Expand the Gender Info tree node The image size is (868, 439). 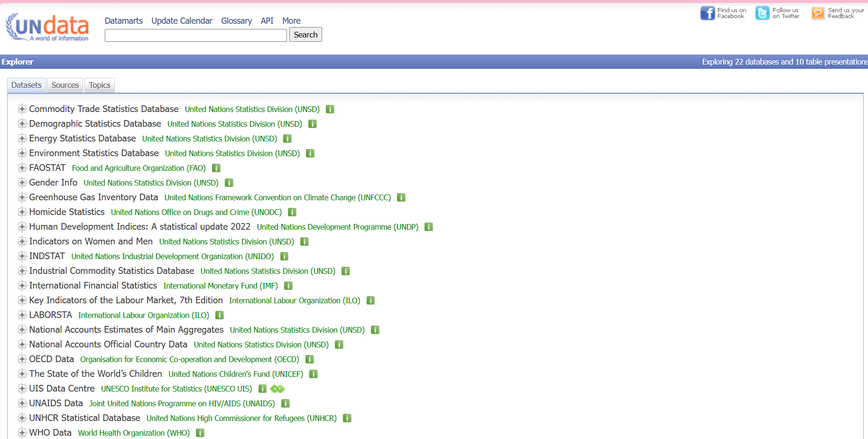(x=22, y=182)
